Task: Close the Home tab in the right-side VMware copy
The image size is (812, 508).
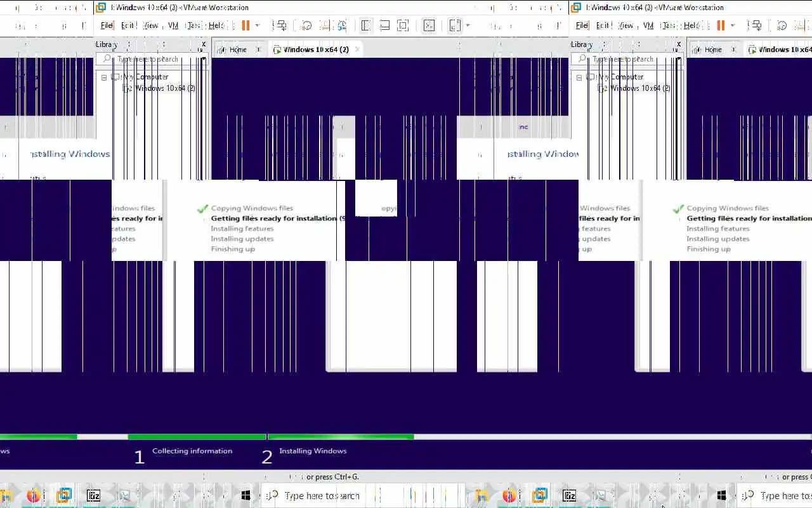Action: point(733,50)
